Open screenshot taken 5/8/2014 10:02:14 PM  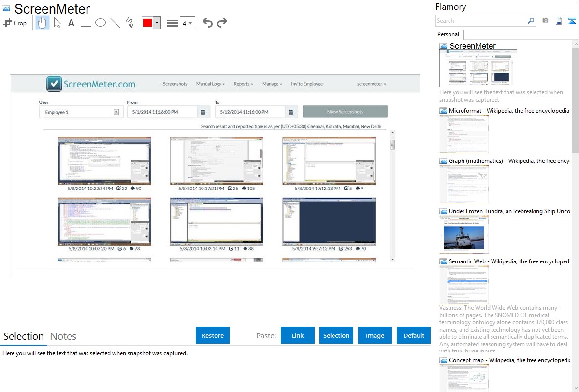(x=217, y=221)
